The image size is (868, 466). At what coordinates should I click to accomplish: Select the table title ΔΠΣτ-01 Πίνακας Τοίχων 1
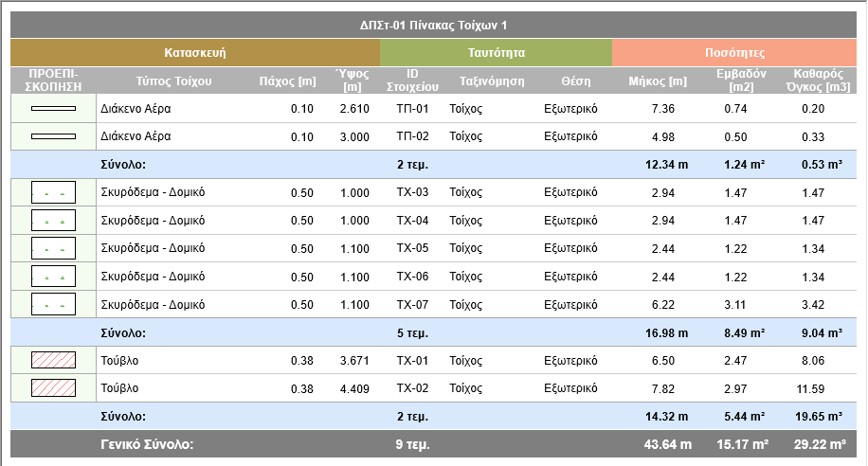coord(434,26)
